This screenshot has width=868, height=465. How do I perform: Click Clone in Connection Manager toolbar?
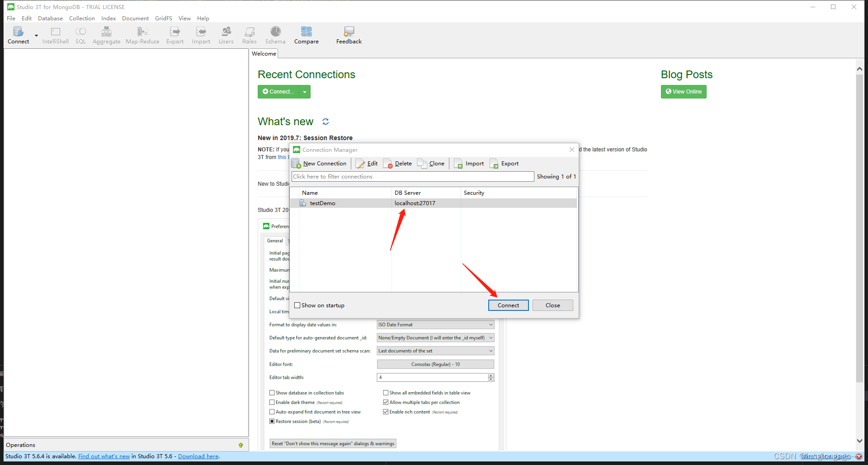click(431, 164)
